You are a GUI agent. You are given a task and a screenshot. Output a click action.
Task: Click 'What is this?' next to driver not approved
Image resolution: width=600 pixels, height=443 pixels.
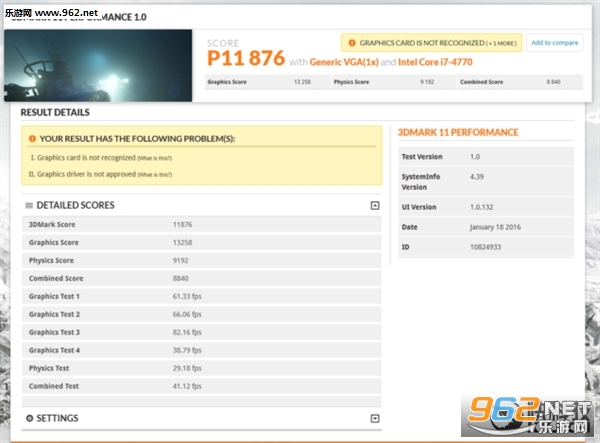pyautogui.click(x=155, y=175)
